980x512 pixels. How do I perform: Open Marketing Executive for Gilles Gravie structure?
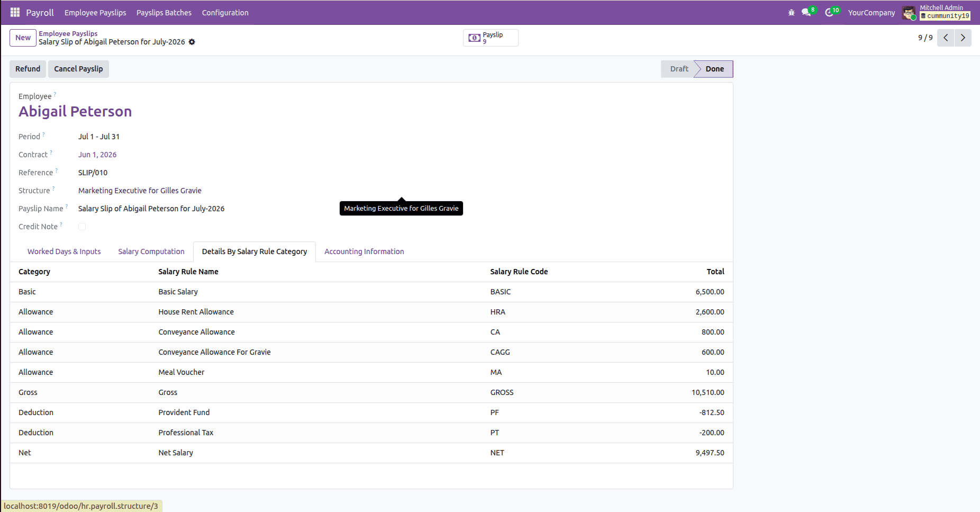[x=140, y=191]
